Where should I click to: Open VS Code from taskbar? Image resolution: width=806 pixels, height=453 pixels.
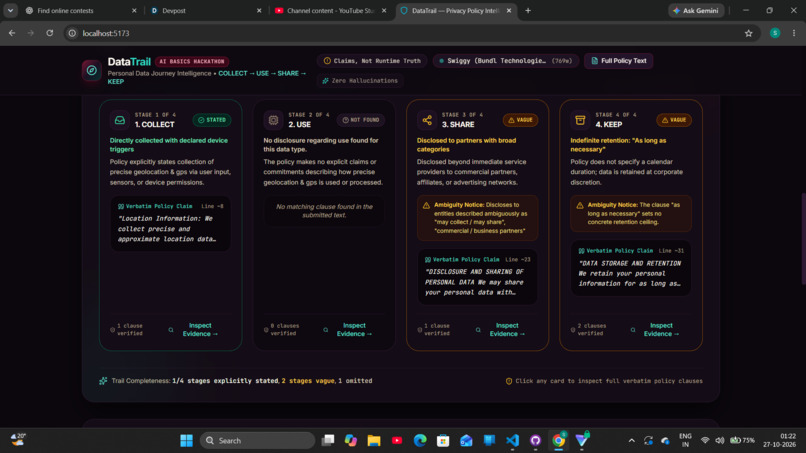point(512,441)
